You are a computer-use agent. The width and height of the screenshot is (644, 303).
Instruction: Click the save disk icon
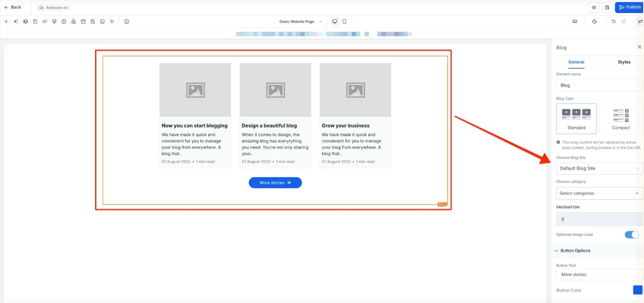coord(607,7)
